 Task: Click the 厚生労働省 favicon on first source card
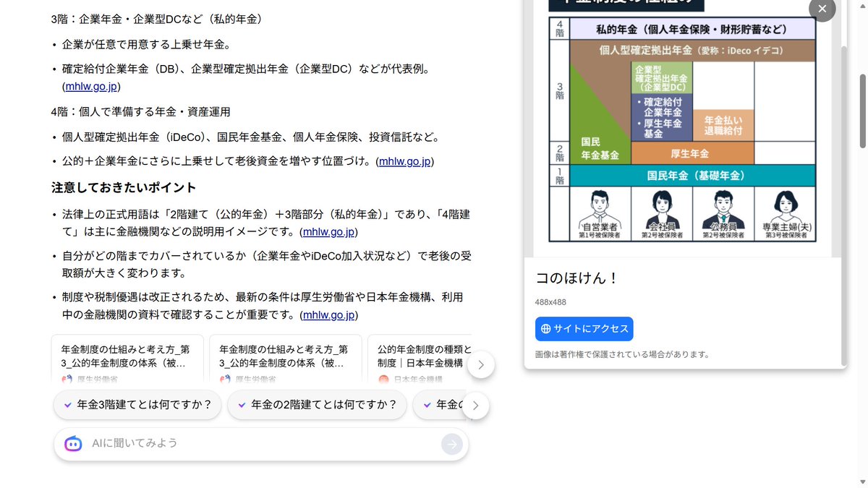pyautogui.click(x=67, y=379)
